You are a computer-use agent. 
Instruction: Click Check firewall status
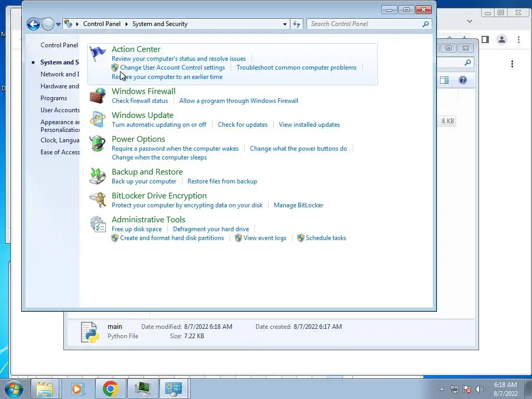click(140, 101)
